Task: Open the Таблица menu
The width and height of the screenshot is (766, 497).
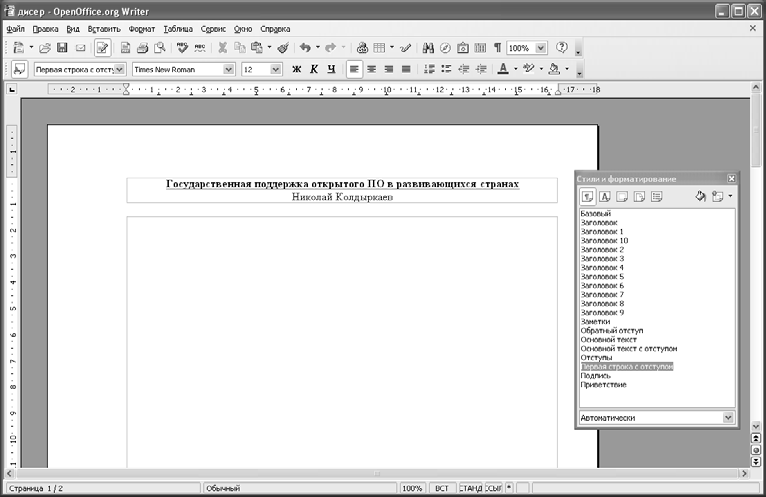Action: click(x=178, y=29)
